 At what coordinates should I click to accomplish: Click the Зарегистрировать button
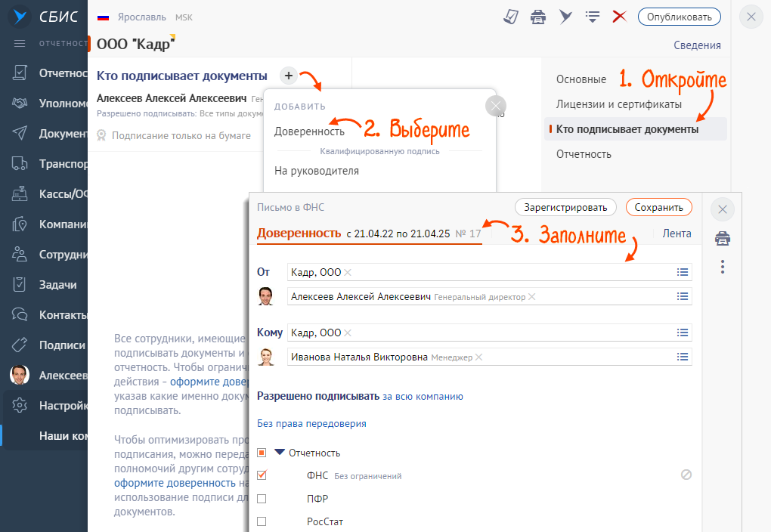[565, 207]
